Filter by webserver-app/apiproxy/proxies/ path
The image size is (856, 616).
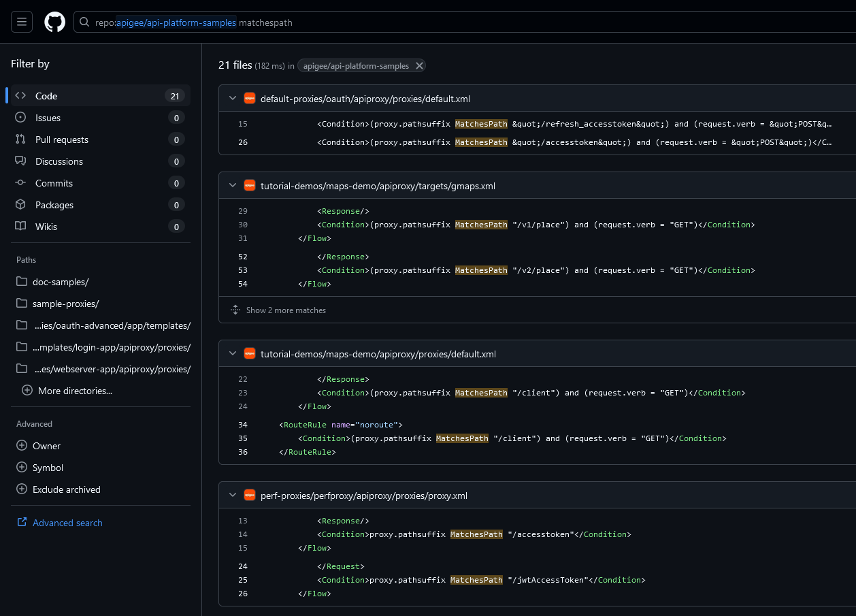pyautogui.click(x=101, y=369)
